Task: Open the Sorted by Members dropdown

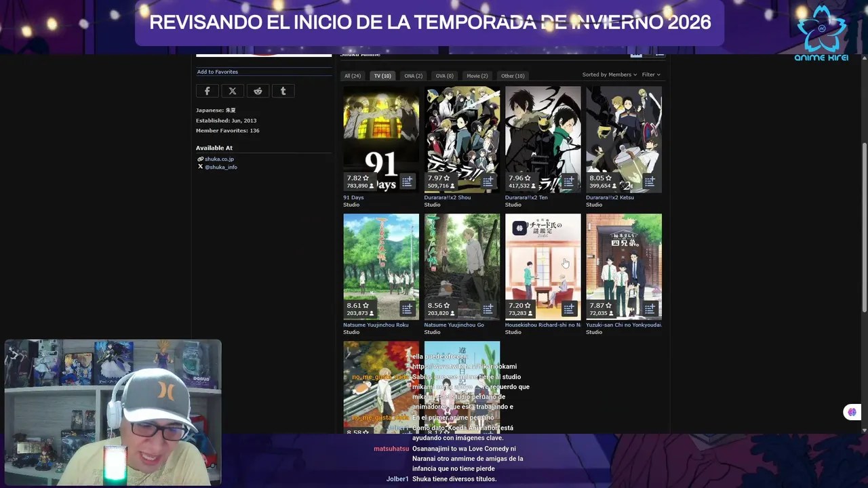Action: (x=609, y=75)
